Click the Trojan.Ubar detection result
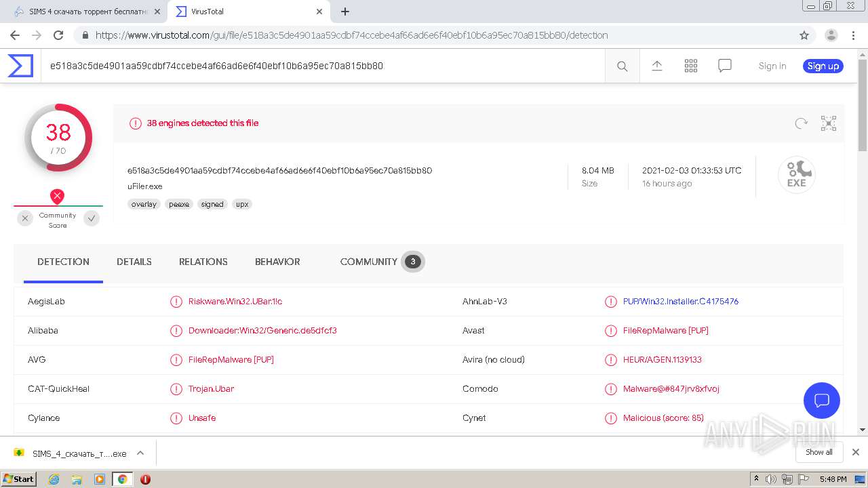 click(211, 388)
